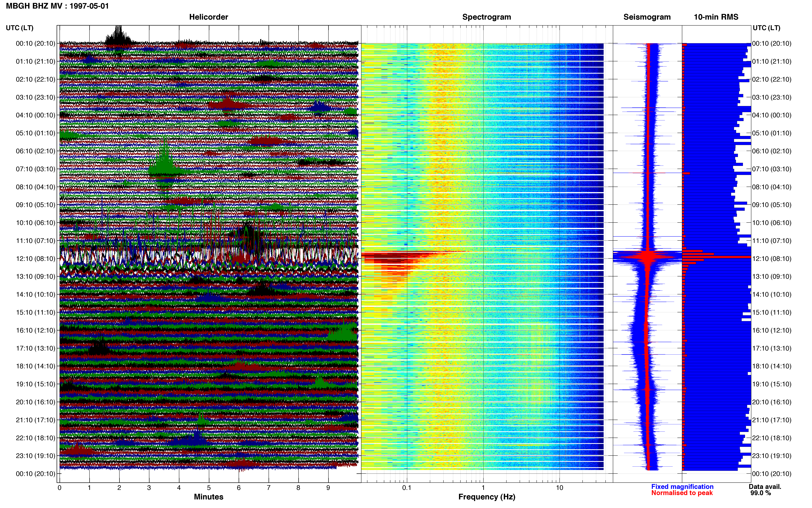812x508 pixels.
Task: Click the blue Fixed magnification legend text
Action: pyautogui.click(x=682, y=486)
